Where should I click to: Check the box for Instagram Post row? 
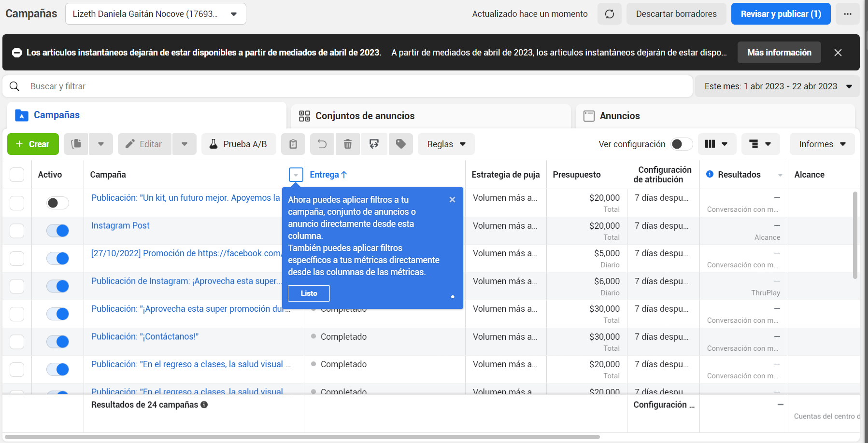17,231
